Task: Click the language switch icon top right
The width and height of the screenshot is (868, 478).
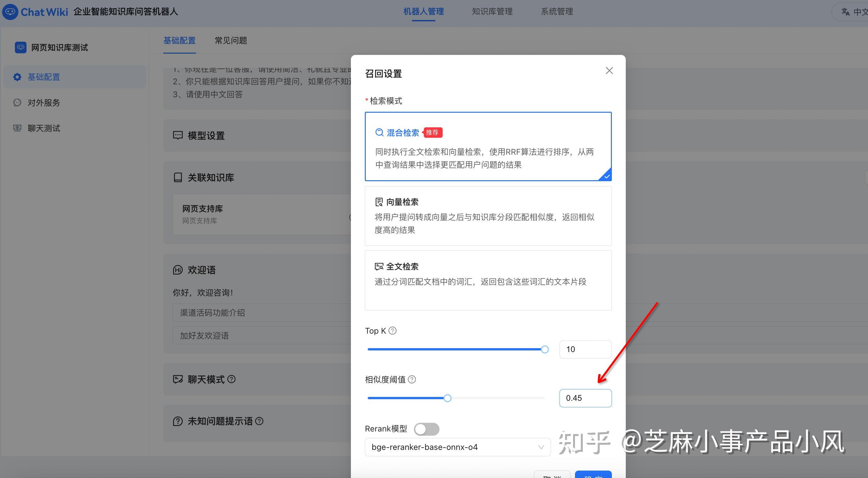Action: tap(845, 11)
